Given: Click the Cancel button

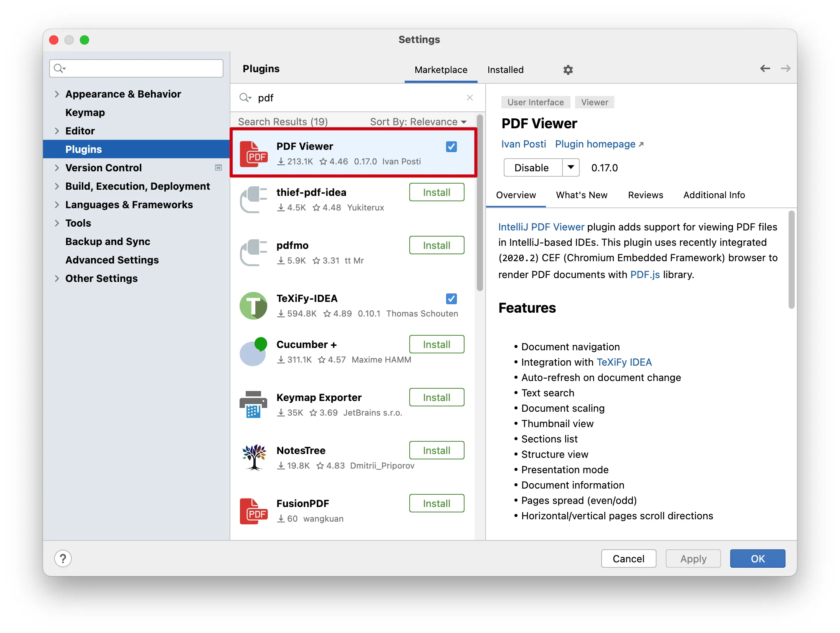Looking at the screenshot, I should [x=628, y=558].
